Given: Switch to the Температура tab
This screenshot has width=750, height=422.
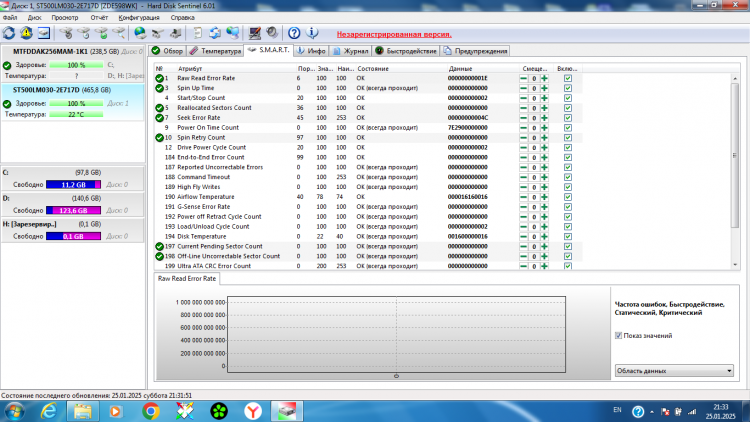Looking at the screenshot, I should pos(215,51).
